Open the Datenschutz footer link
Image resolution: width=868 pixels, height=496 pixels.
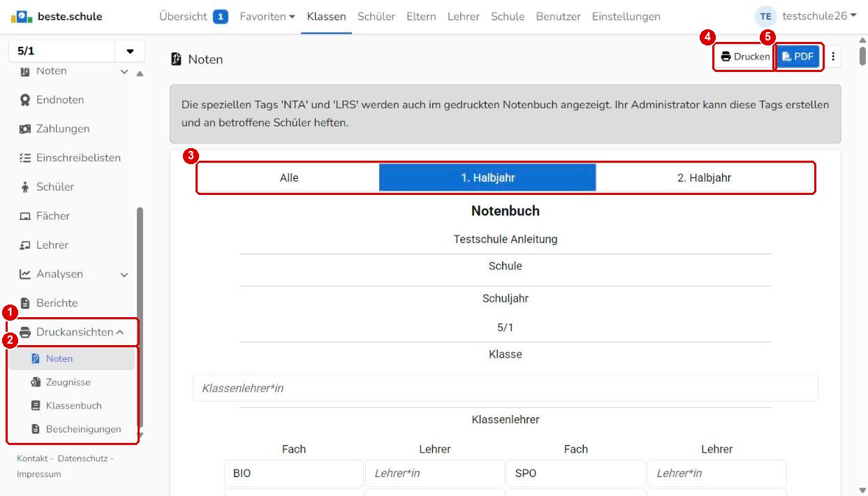[82, 458]
